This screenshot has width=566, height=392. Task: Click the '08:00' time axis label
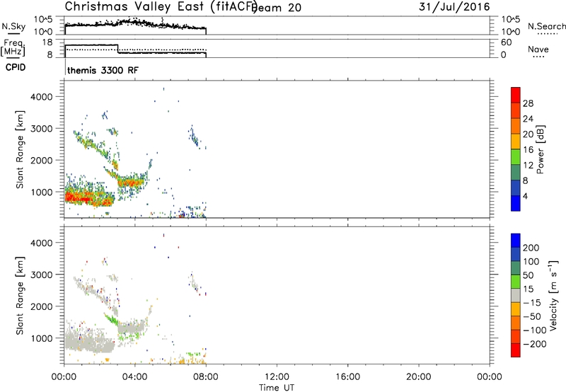pyautogui.click(x=206, y=377)
